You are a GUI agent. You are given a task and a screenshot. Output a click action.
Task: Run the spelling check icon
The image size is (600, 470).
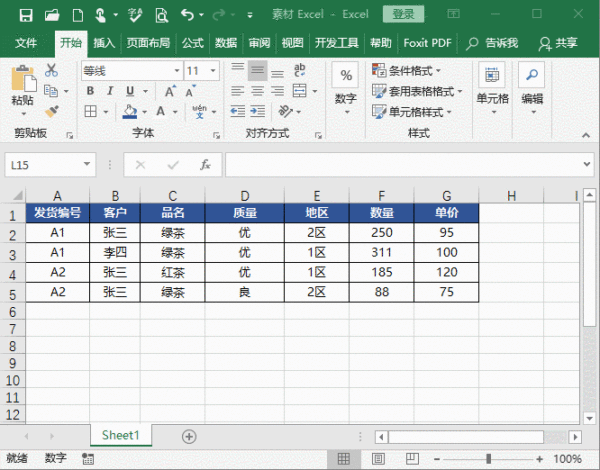pyautogui.click(x=135, y=15)
